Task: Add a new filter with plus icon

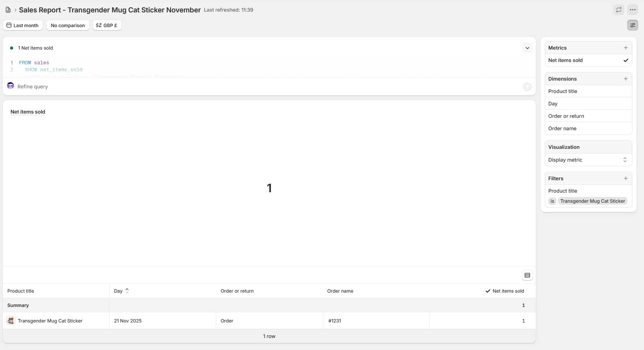Action: (625, 178)
